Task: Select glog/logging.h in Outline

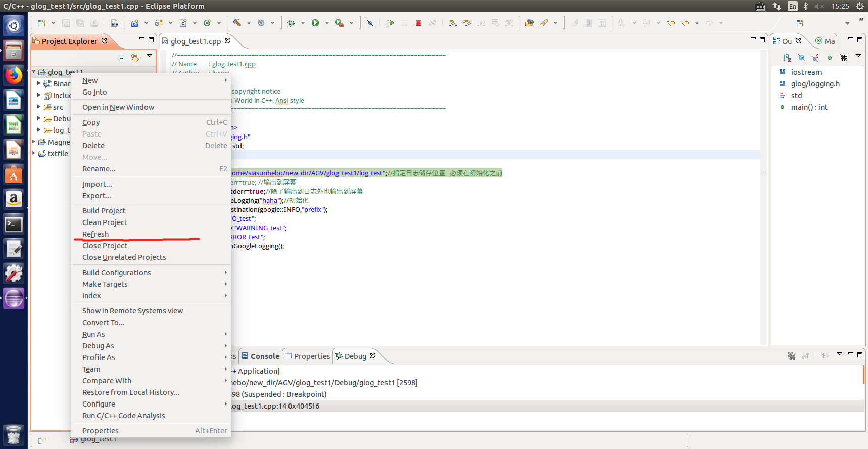Action: [815, 84]
